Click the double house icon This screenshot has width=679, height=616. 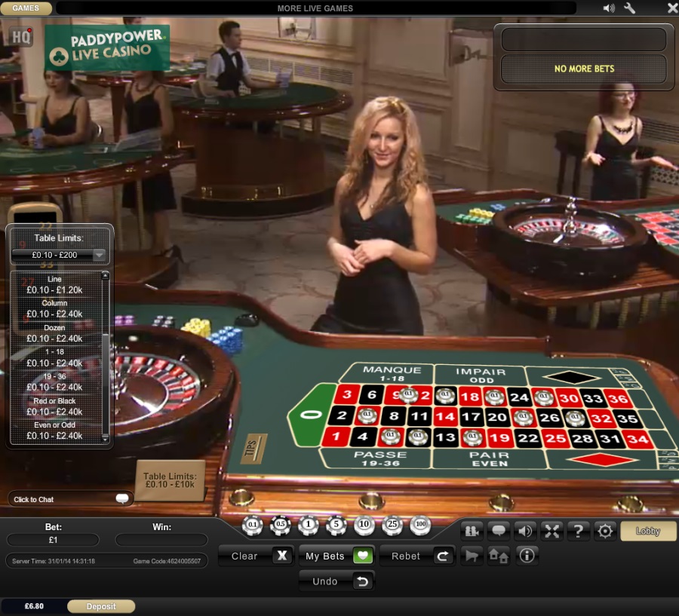pos(499,556)
